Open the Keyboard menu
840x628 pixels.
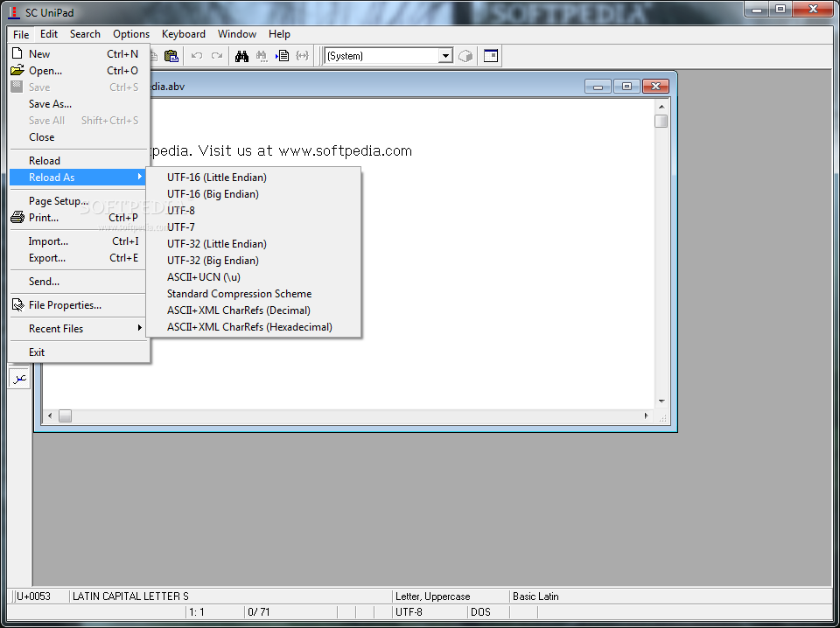coord(183,34)
